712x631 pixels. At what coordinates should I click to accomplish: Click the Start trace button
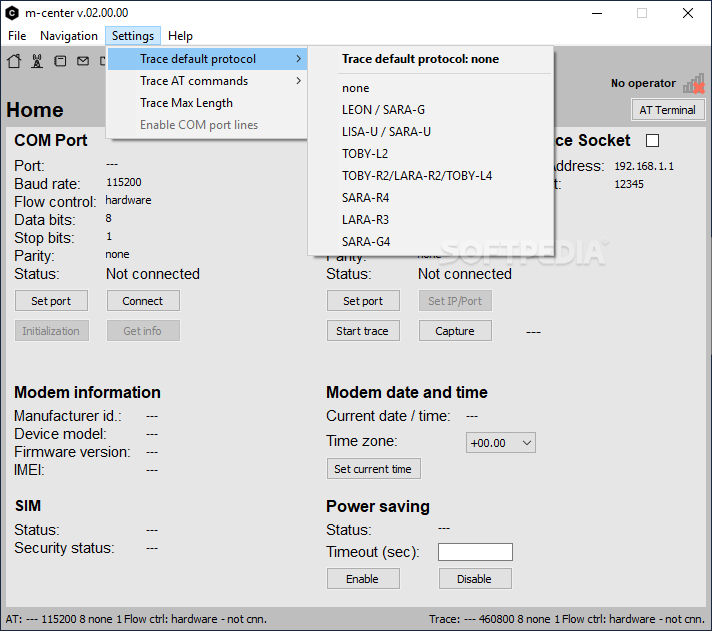(363, 331)
